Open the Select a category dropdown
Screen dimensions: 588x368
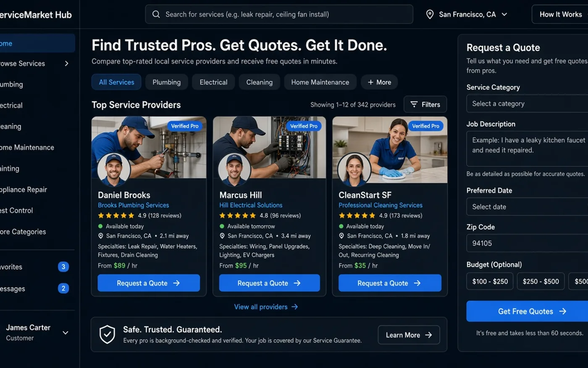pos(527,103)
